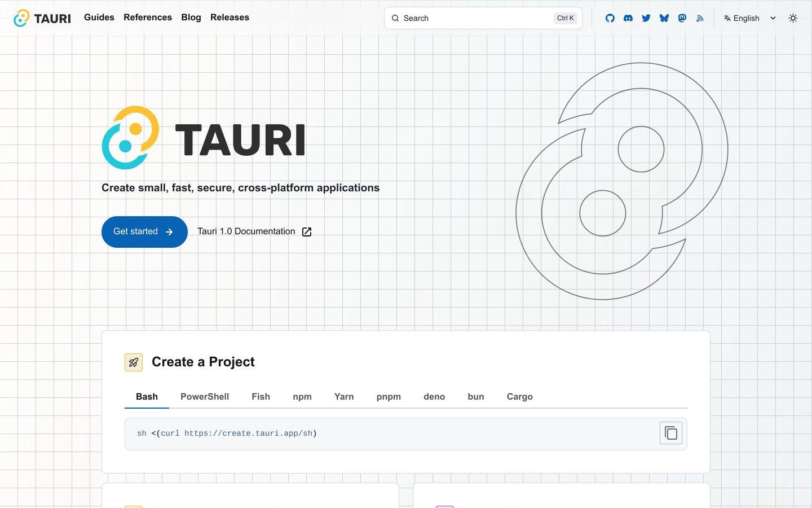Copy the Bash command with the copy icon
Screen dimensions: 812x508
[671, 433]
